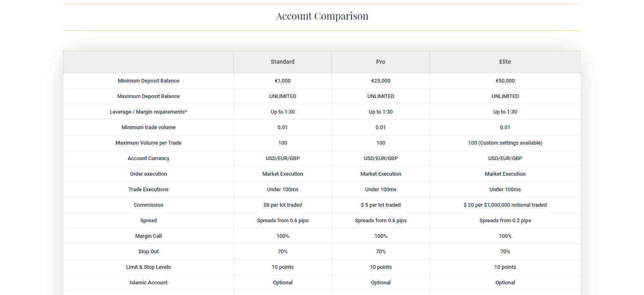Click the Account Comparison heading
Screen dimensions: 644x295
click(322, 16)
